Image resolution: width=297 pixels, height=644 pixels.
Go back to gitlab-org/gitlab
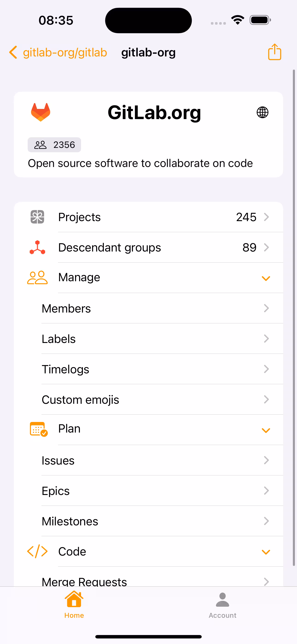click(x=58, y=52)
